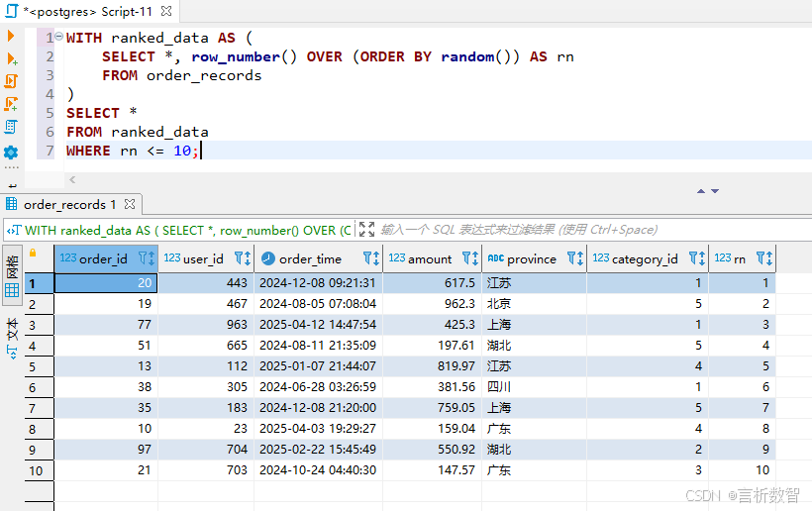Sort by the order_time column arrows
Viewport: 812px width, 511px height.
pyautogui.click(x=376, y=257)
